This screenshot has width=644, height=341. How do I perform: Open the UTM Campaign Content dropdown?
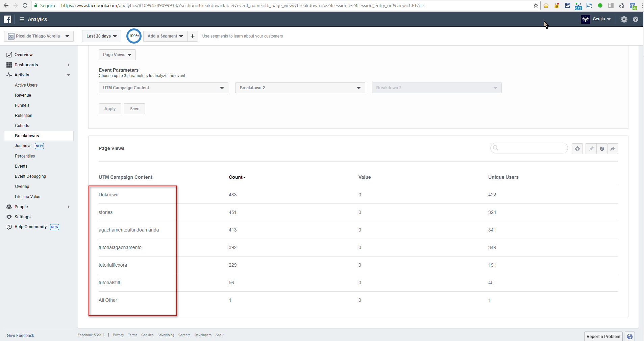163,88
